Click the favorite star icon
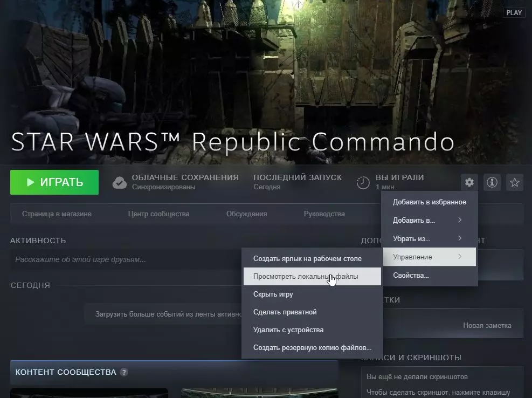 pyautogui.click(x=515, y=182)
